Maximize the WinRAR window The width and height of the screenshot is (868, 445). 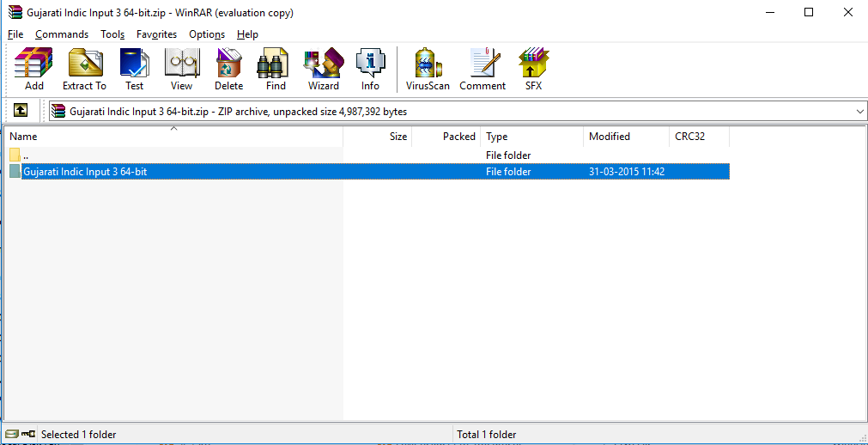(x=809, y=12)
